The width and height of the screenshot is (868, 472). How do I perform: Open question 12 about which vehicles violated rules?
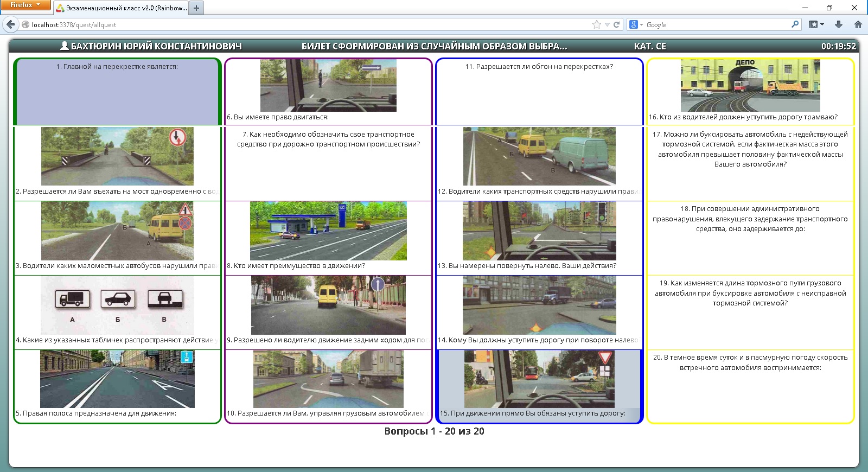(x=539, y=163)
